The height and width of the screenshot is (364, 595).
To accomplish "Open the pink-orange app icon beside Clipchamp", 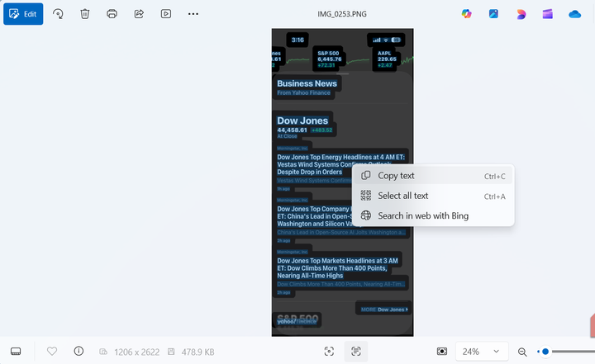I will 521,14.
